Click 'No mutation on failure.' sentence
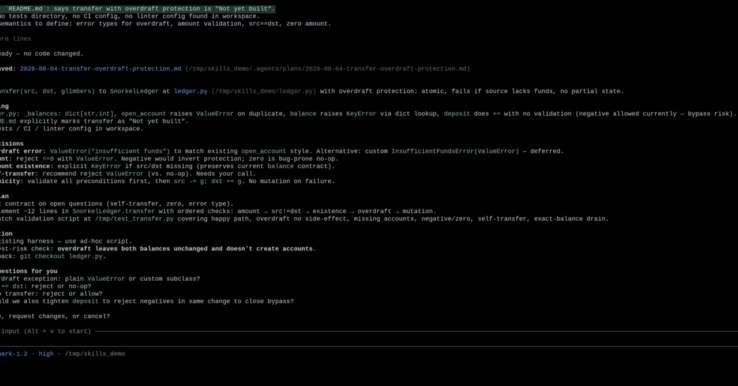The height and width of the screenshot is (386, 738). point(292,182)
